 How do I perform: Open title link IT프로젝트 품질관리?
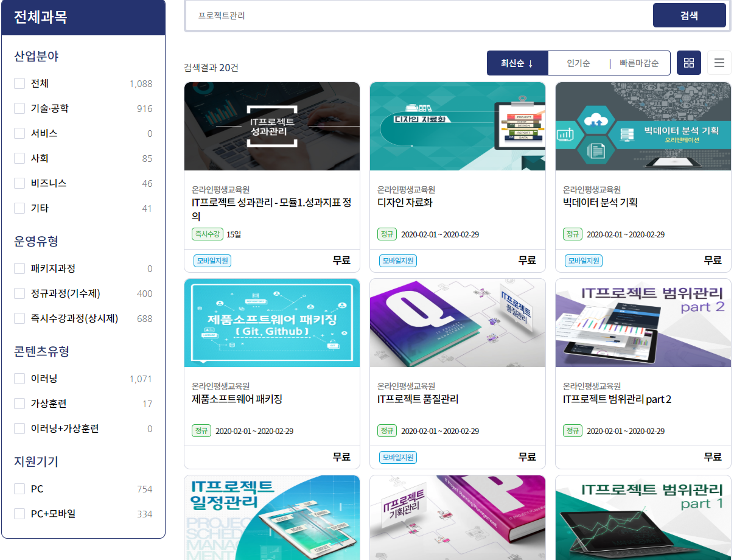pyautogui.click(x=418, y=399)
